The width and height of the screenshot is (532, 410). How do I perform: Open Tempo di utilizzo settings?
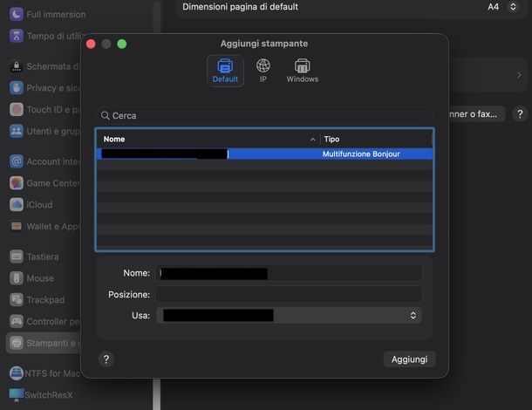(x=46, y=36)
